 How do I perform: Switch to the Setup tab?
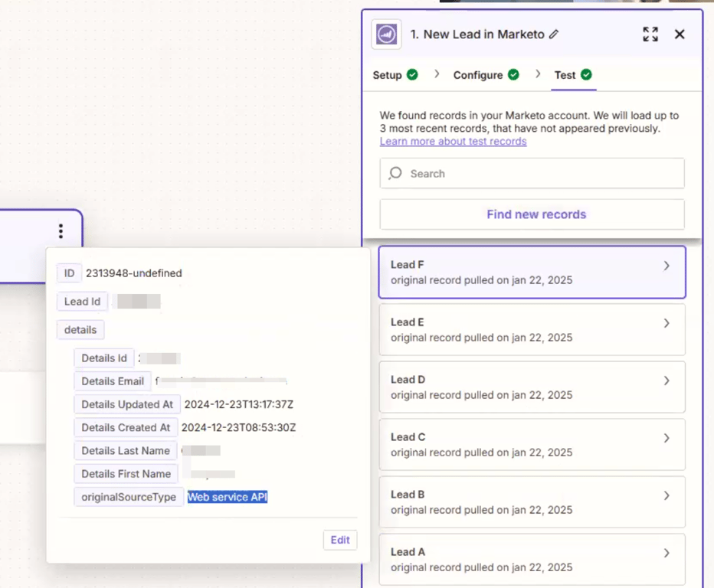[x=395, y=75]
